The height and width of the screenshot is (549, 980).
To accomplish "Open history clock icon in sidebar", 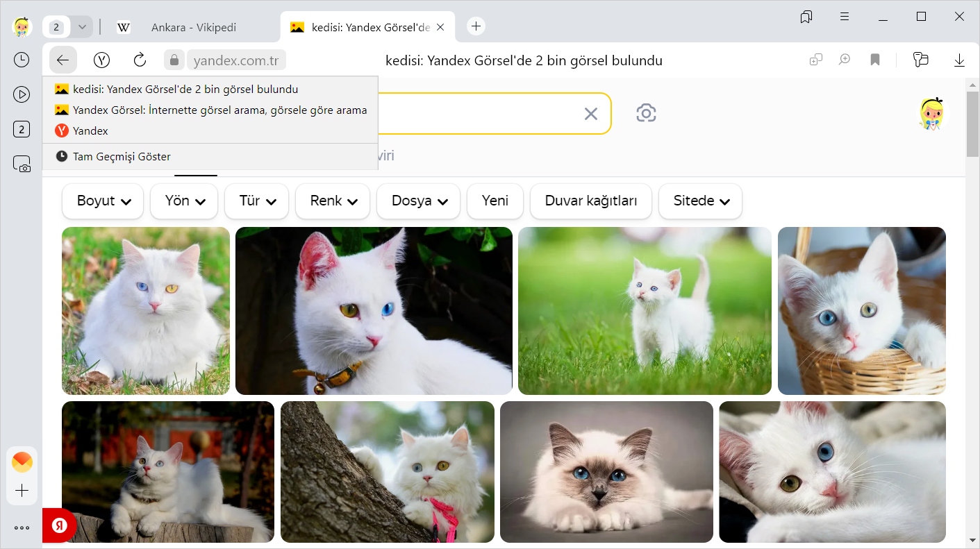I will click(x=22, y=60).
